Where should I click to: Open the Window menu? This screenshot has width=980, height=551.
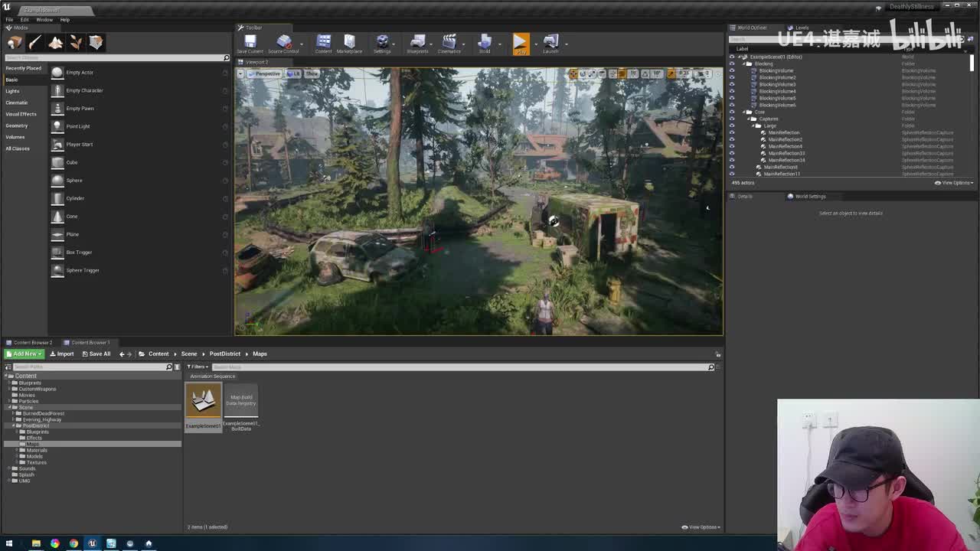coord(44,20)
